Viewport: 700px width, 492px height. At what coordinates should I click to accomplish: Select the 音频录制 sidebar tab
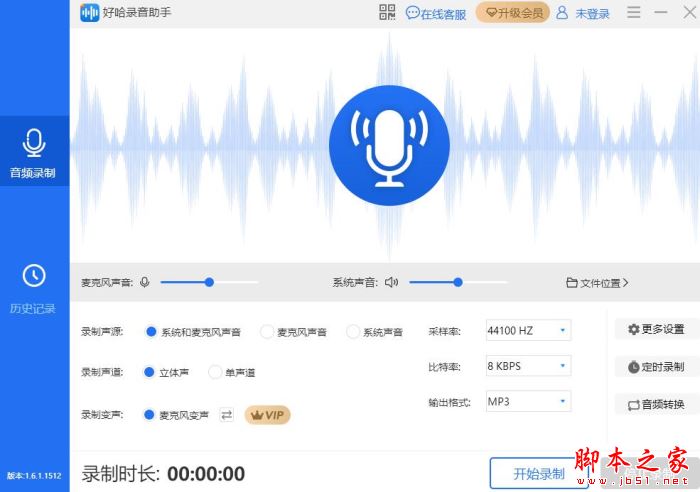pos(34,151)
